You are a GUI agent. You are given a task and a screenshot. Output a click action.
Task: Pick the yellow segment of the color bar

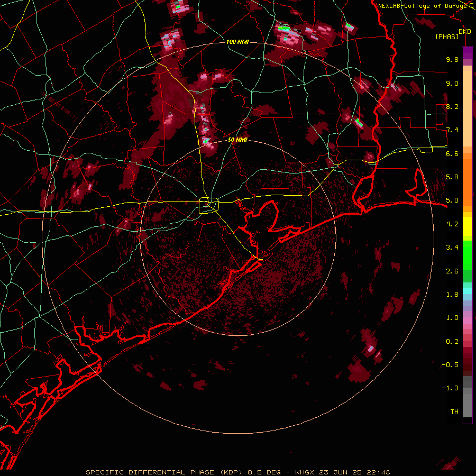point(467,226)
